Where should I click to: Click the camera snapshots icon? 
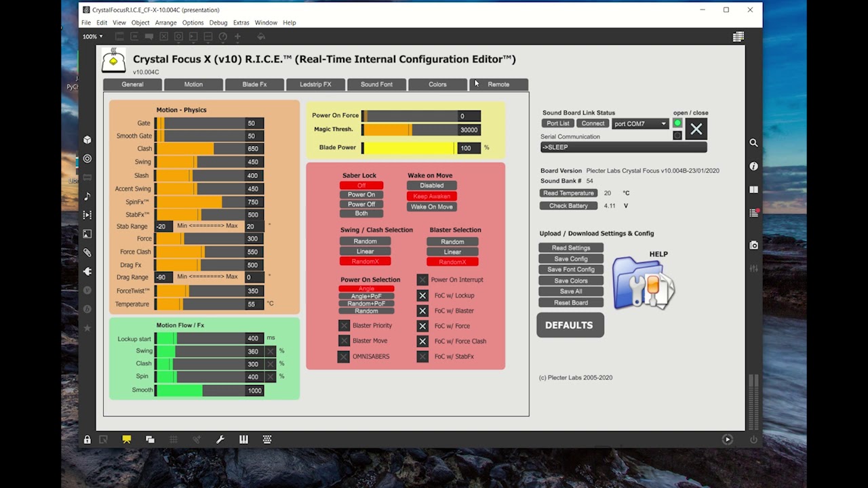(754, 245)
